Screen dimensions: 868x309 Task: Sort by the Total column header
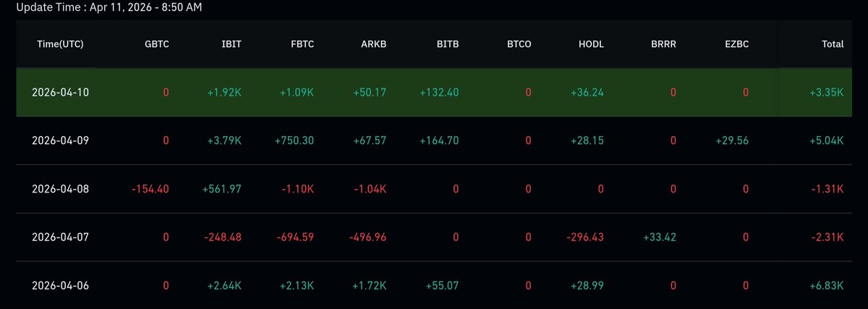pos(833,44)
